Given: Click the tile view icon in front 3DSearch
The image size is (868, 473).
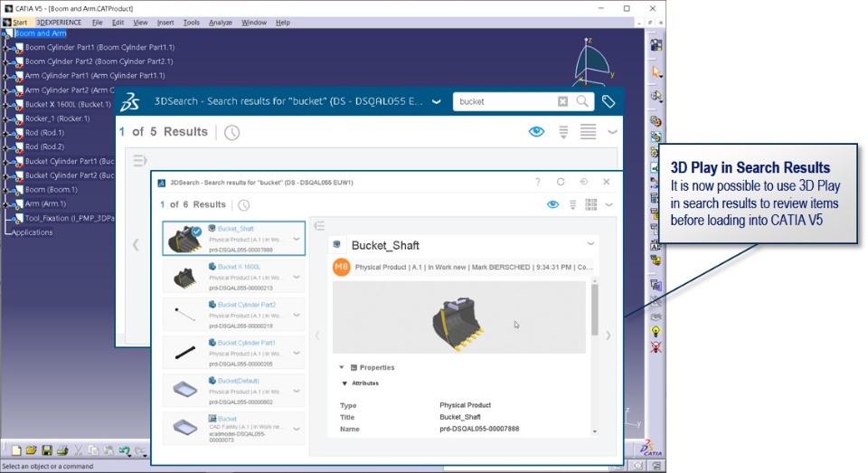Looking at the screenshot, I should 590,205.
